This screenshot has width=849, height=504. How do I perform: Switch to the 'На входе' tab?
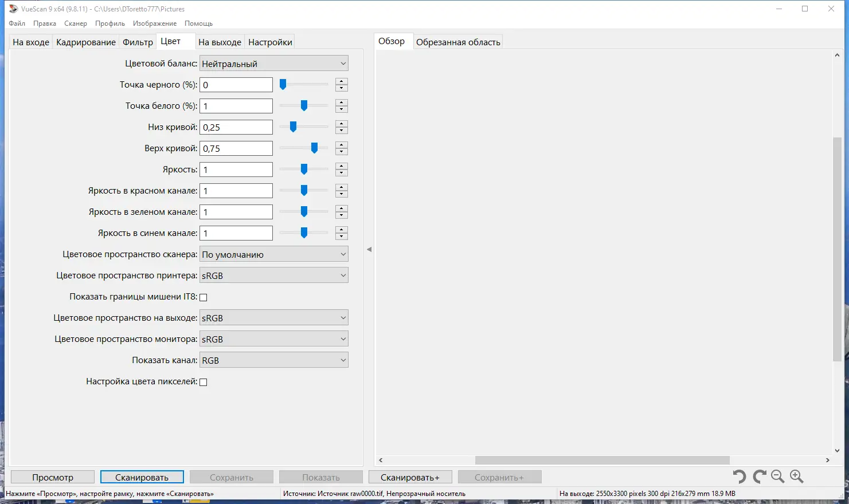point(31,42)
